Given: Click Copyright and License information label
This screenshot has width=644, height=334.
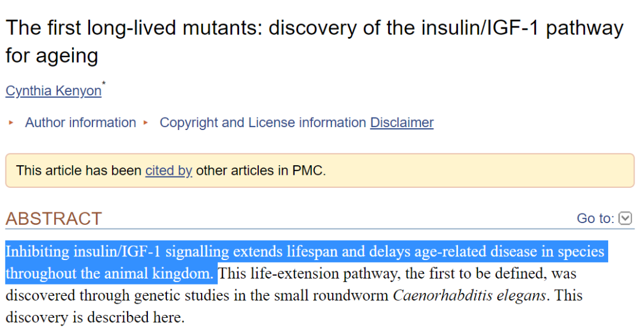Looking at the screenshot, I should 263,122.
